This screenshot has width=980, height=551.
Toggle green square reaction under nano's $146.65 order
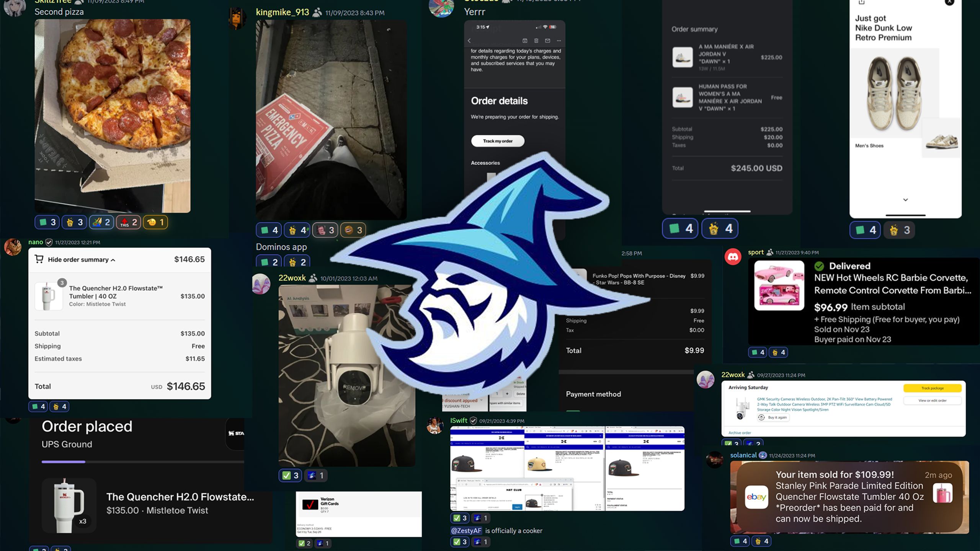point(38,406)
